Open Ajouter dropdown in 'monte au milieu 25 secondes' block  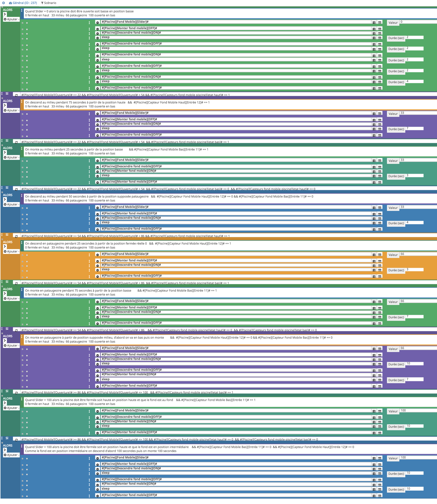tap(11, 157)
